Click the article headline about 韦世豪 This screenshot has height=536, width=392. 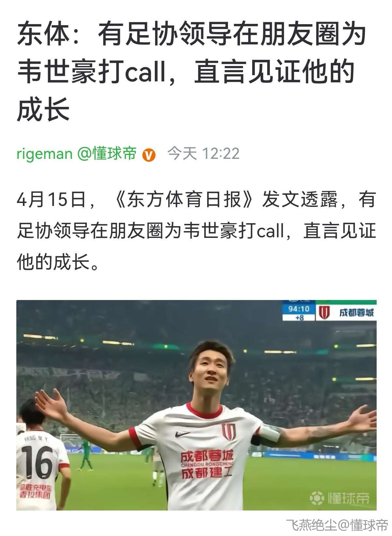click(191, 72)
